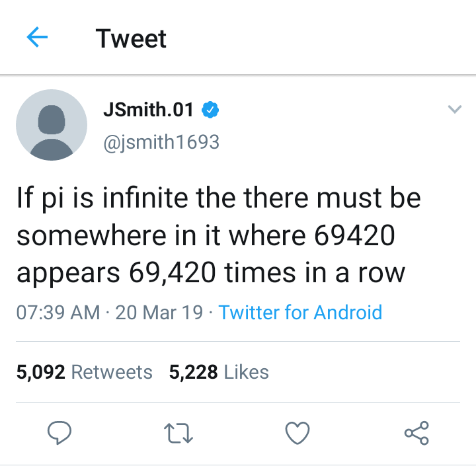Open the Twitter for Android link
Screen dimensions: 476x468
[300, 312]
